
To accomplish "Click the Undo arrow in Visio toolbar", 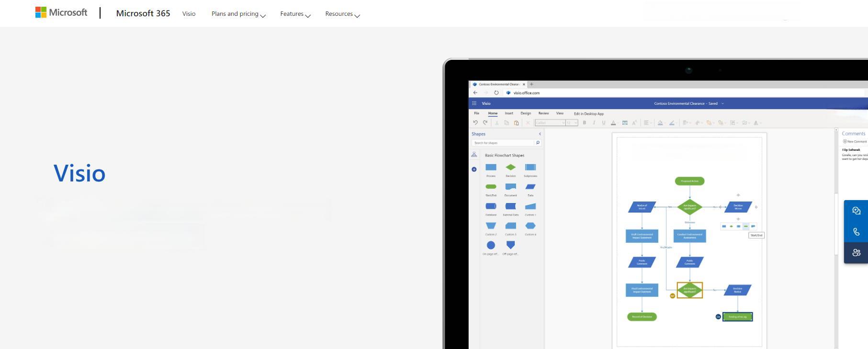I will point(475,123).
